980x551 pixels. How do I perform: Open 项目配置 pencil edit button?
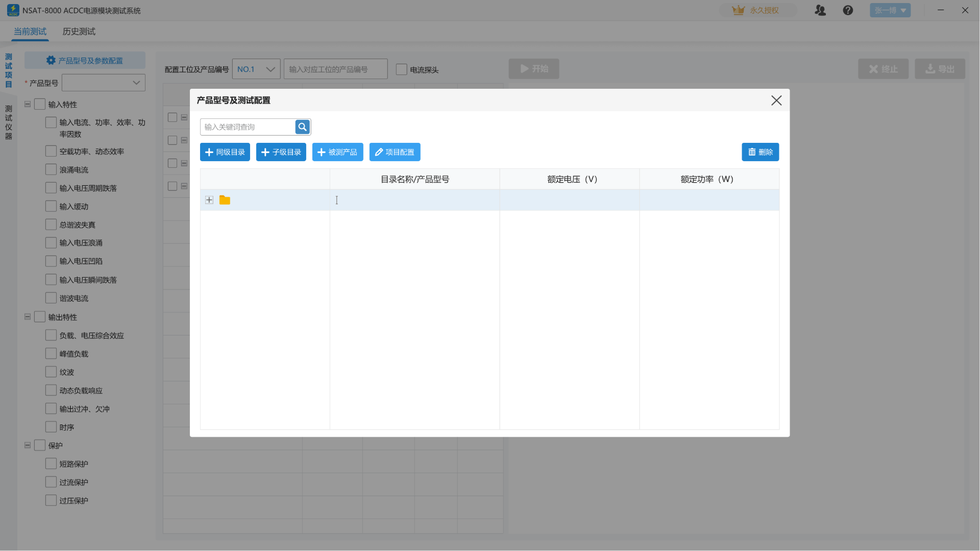(x=395, y=152)
